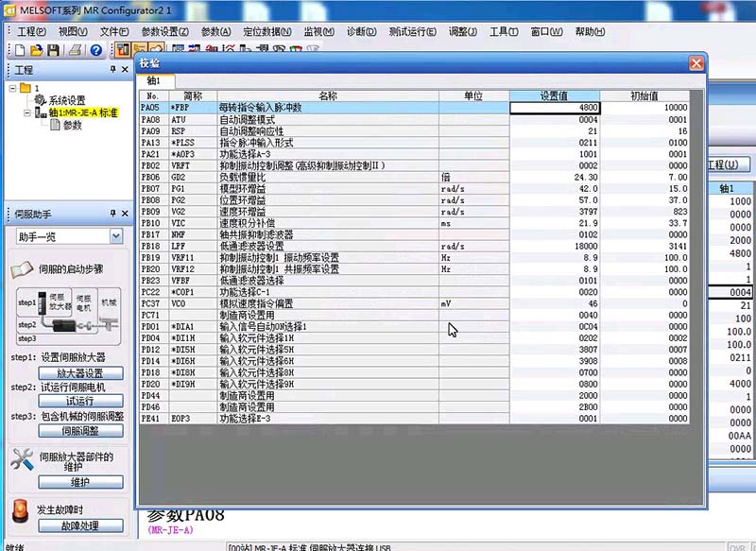This screenshot has width=756, height=551.
Task: Click the Open project folder icon
Action: [37, 50]
